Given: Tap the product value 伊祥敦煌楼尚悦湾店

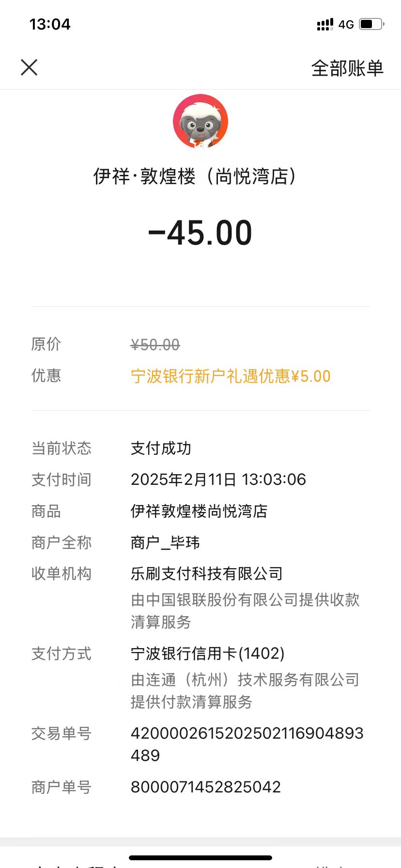Looking at the screenshot, I should coord(199,511).
